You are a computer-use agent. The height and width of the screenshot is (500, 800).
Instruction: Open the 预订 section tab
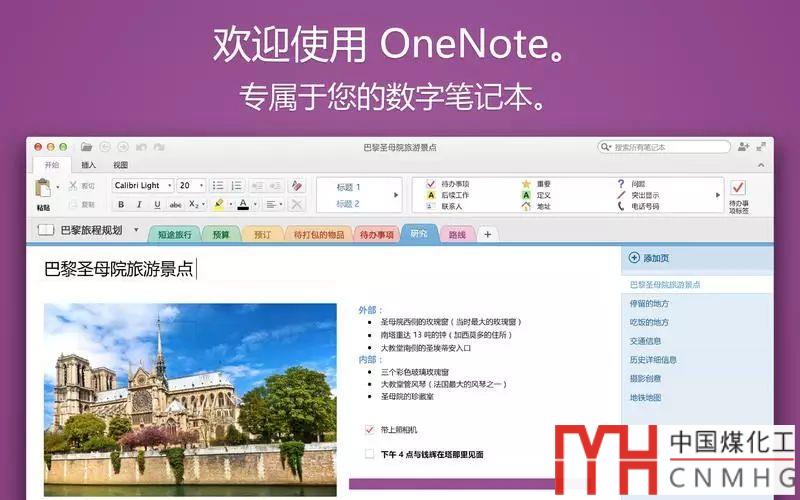click(262, 235)
